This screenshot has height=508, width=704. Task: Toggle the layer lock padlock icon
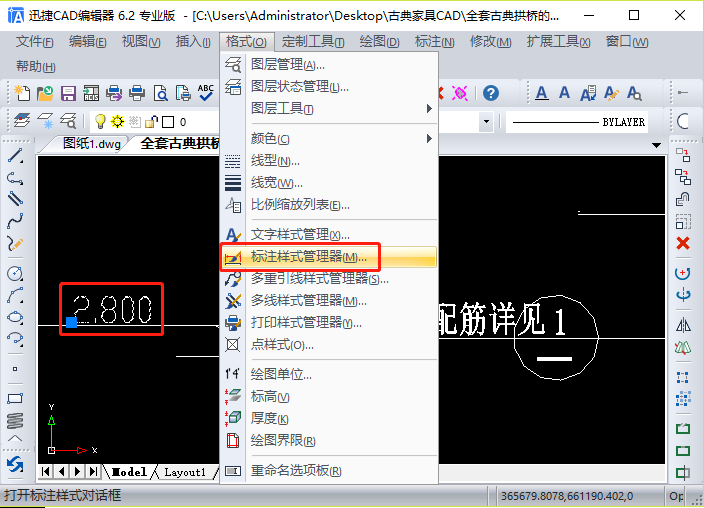tap(152, 121)
